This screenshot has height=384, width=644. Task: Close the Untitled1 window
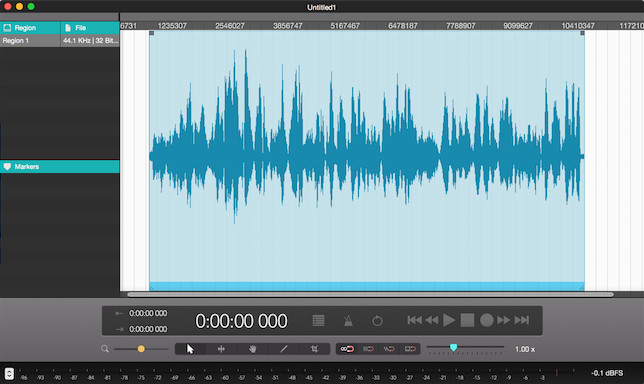8,7
